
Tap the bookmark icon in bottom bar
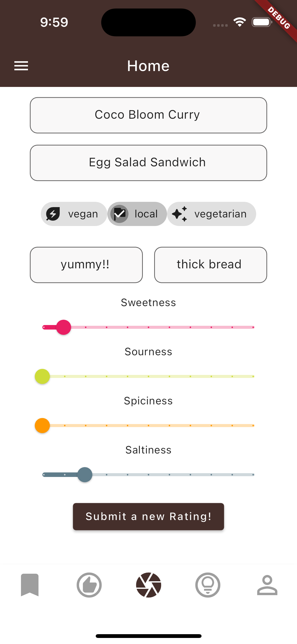click(30, 585)
